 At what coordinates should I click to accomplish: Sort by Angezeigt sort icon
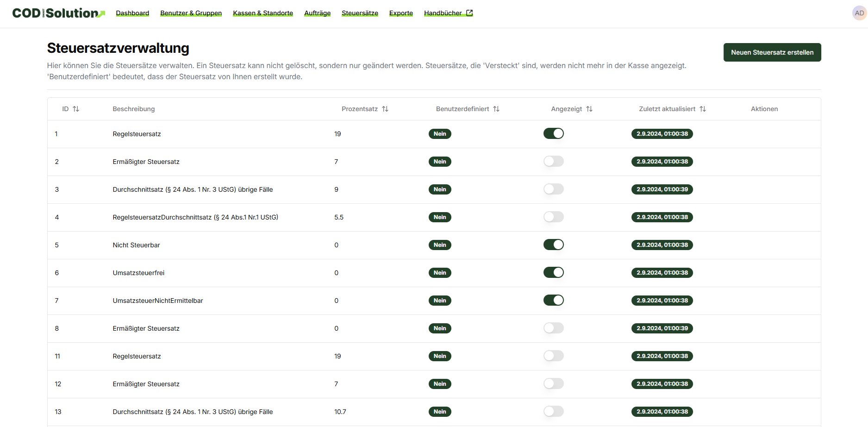589,109
